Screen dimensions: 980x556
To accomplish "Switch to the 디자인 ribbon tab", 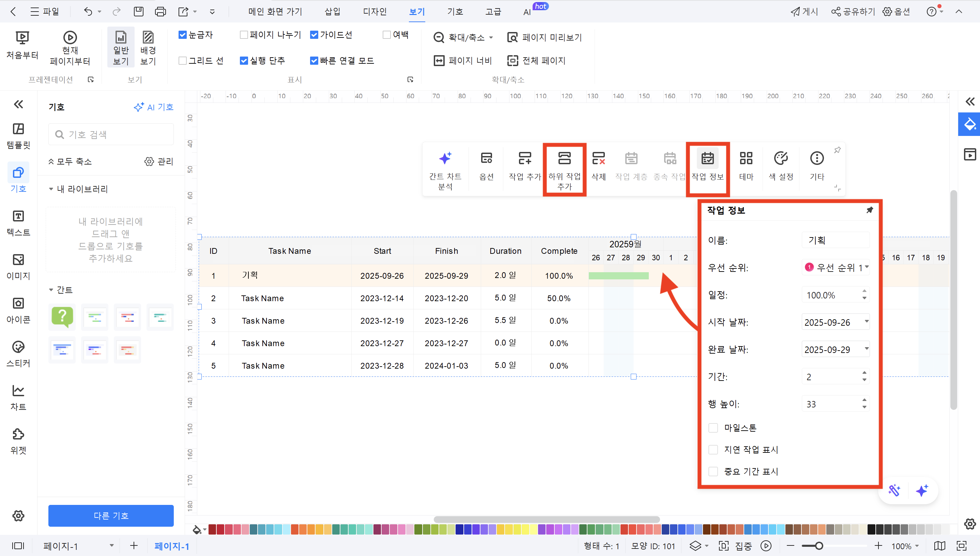I will pyautogui.click(x=375, y=12).
